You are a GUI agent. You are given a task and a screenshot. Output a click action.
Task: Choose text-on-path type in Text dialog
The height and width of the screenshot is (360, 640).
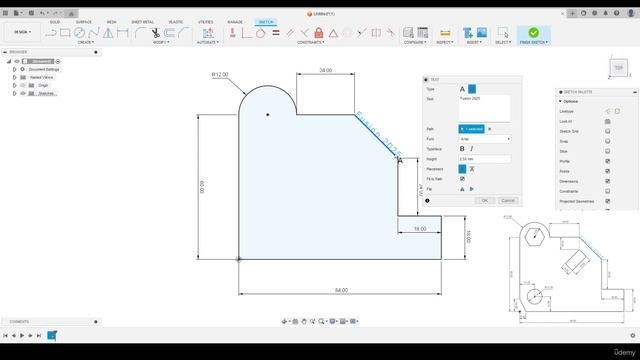[472, 89]
